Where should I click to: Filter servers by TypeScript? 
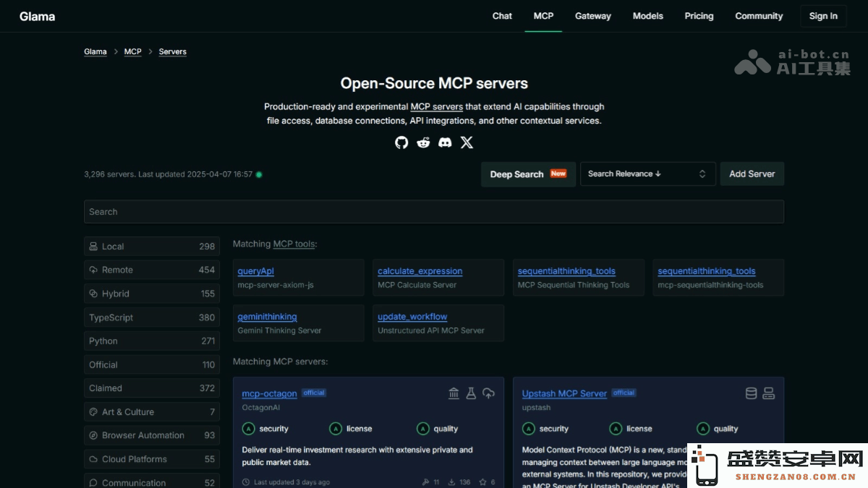[x=152, y=317]
